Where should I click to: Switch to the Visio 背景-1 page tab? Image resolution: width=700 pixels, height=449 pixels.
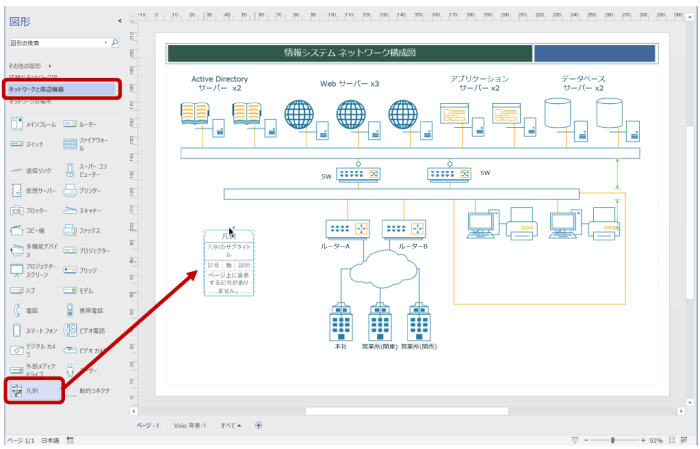click(189, 425)
